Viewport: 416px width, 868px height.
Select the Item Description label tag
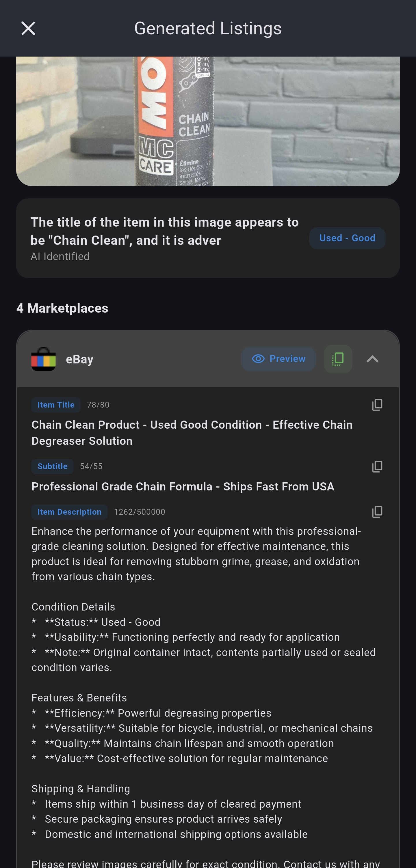pos(69,512)
